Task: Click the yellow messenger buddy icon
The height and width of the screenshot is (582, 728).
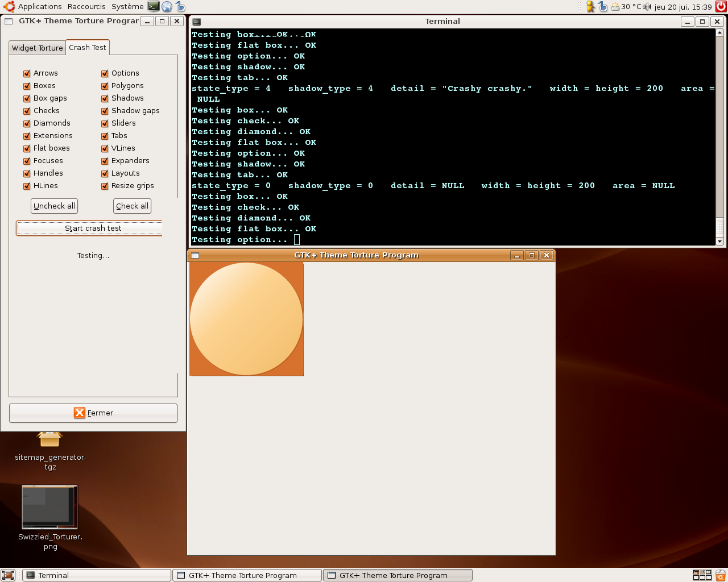Action: coord(590,7)
